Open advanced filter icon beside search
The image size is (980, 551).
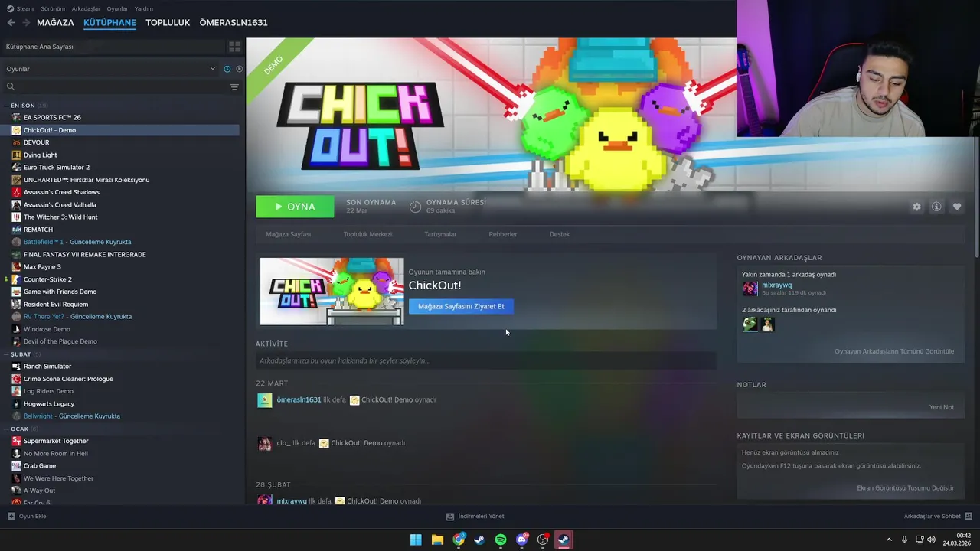point(234,86)
